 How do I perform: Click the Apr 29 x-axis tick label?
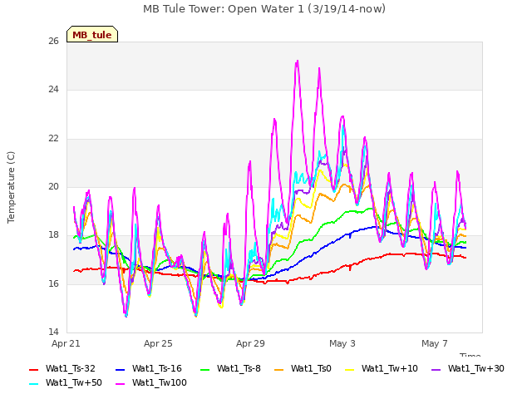(x=250, y=343)
